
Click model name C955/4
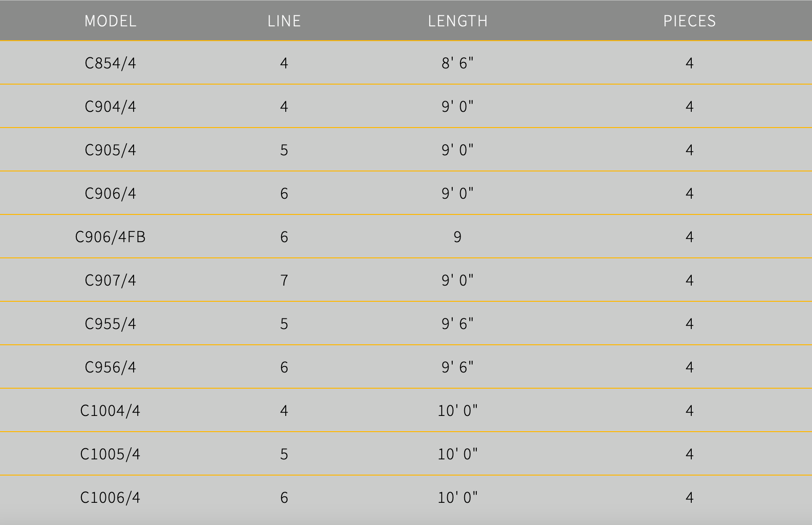point(111,324)
